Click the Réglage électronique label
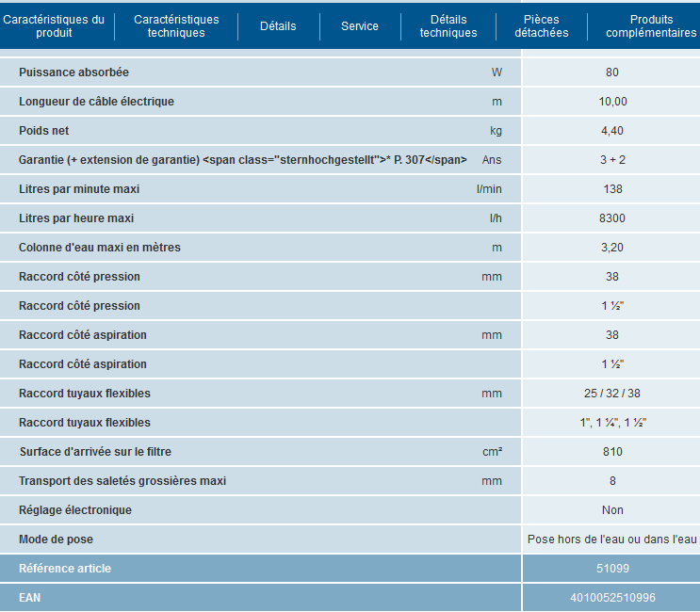 [75, 510]
